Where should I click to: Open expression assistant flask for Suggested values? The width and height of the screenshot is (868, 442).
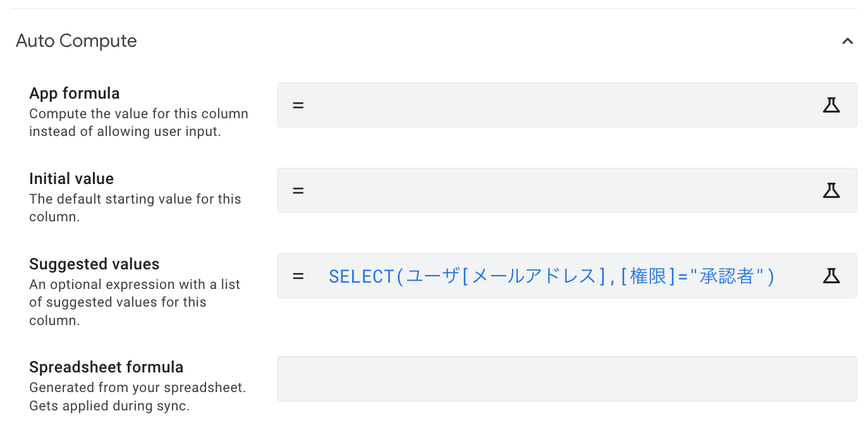point(831,276)
